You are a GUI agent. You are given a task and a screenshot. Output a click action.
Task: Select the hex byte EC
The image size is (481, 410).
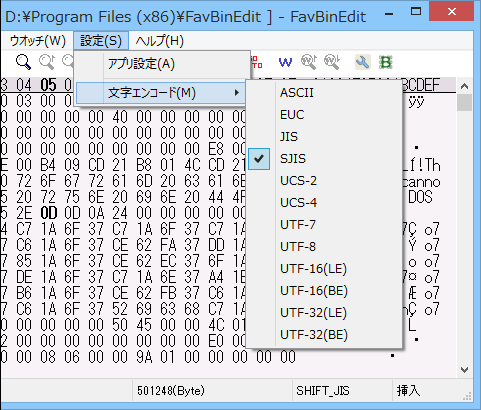click(x=168, y=261)
